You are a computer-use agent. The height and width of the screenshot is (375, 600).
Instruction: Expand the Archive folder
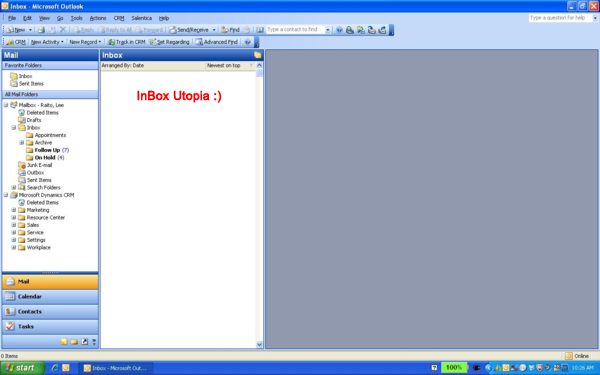[21, 142]
